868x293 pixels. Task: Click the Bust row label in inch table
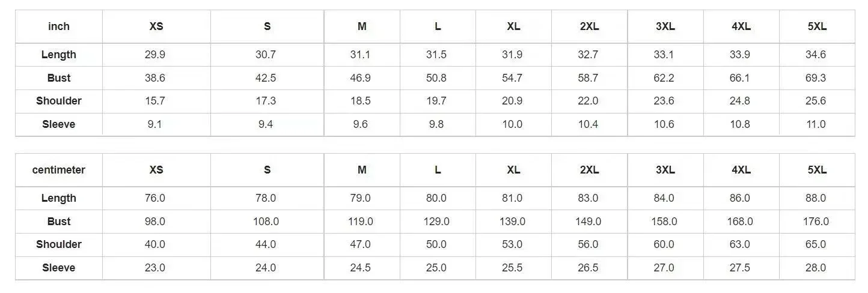point(59,78)
